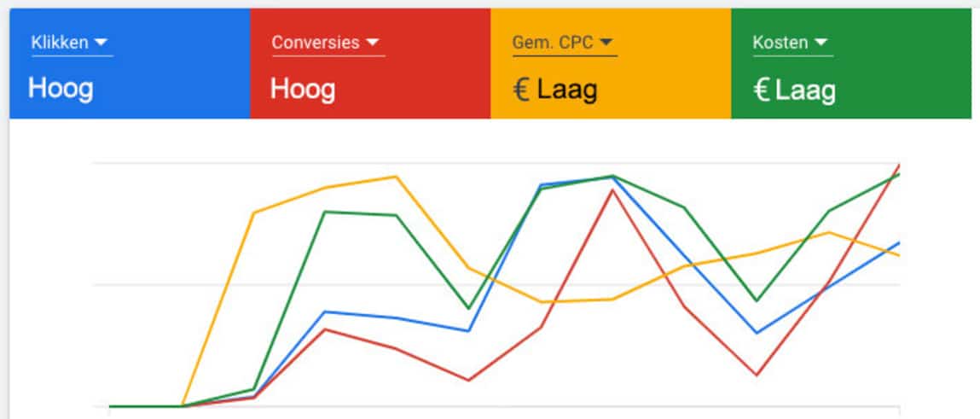Open the Gem. CPC metric dropdown arrow
The width and height of the screenshot is (980, 419).
(x=605, y=43)
